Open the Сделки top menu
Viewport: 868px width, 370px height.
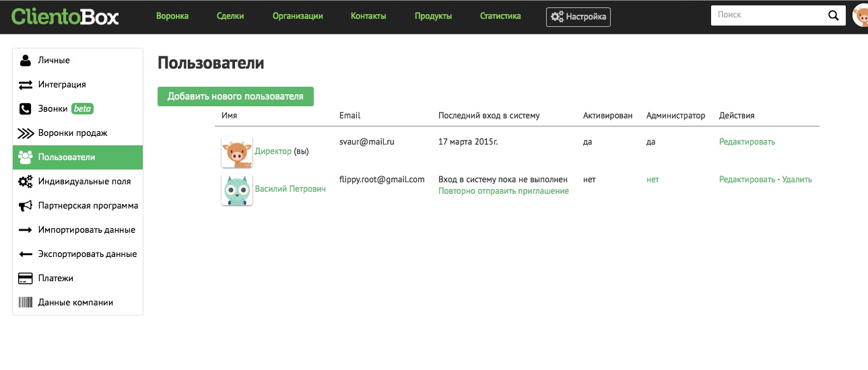(x=230, y=16)
